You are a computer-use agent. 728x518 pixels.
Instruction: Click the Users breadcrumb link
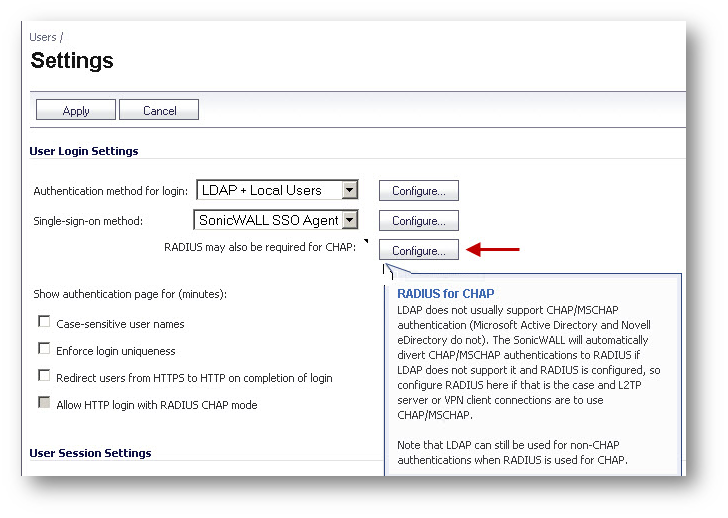43,37
